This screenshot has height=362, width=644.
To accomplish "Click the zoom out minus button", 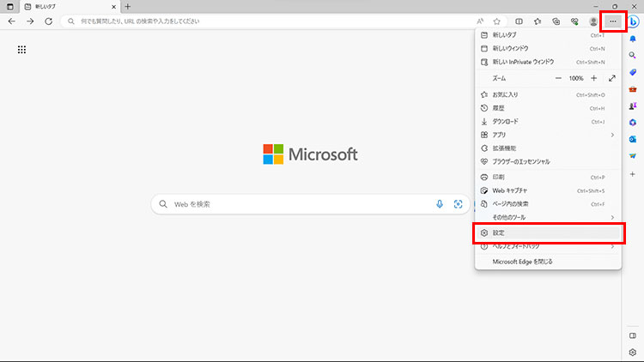I will [558, 78].
